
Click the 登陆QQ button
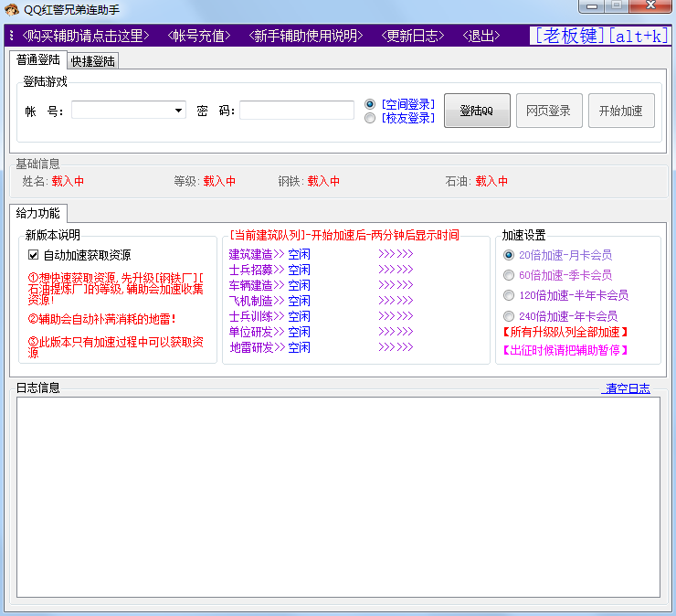477,111
